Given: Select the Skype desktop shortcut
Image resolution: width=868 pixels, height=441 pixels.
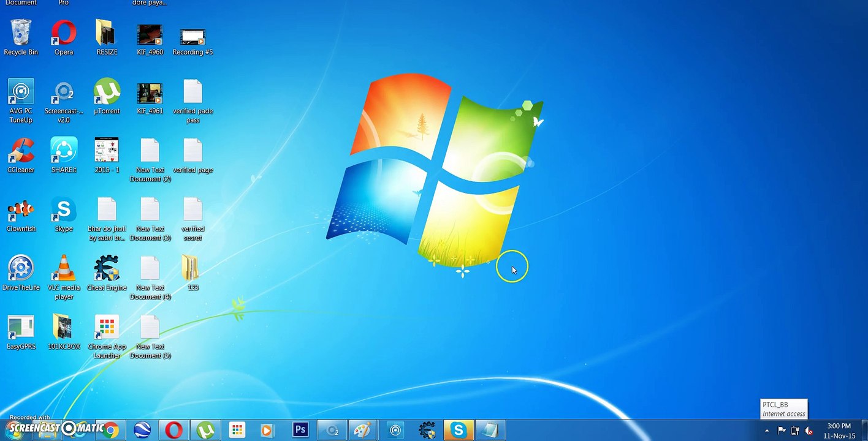Looking at the screenshot, I should tap(64, 214).
